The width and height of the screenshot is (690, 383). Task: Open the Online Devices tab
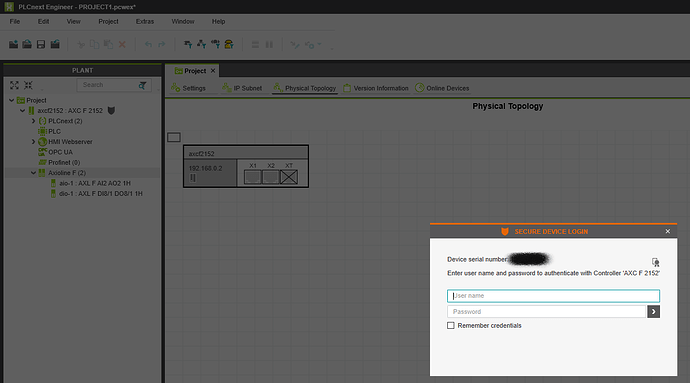pos(442,88)
